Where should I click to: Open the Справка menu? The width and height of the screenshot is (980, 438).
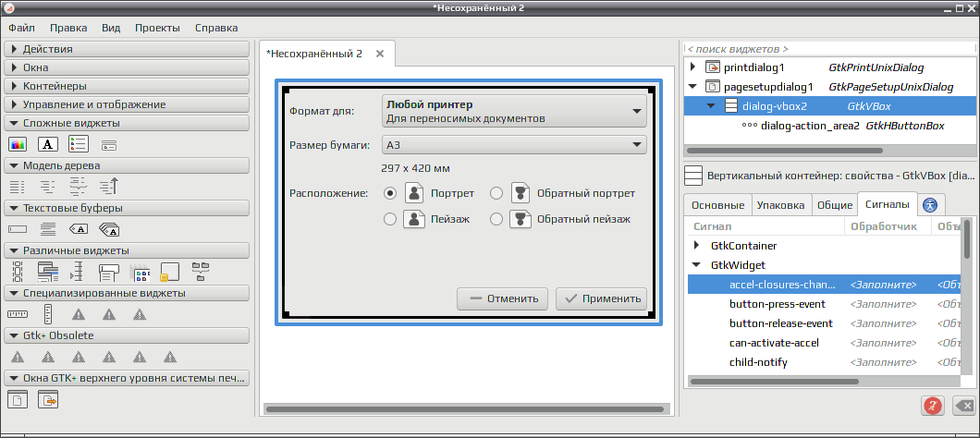[216, 28]
